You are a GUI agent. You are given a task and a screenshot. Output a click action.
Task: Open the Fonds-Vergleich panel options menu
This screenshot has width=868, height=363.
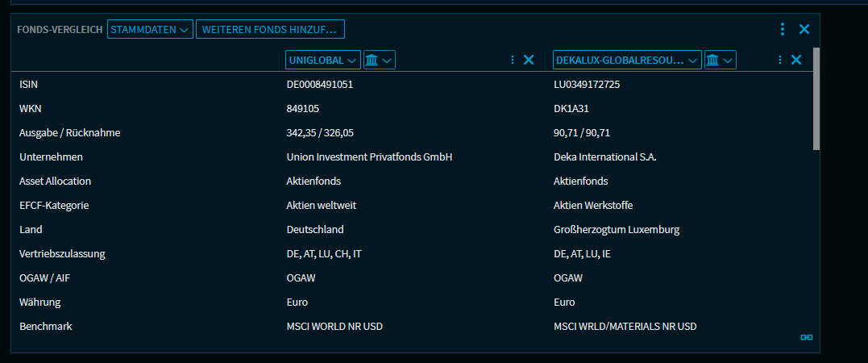[783, 30]
